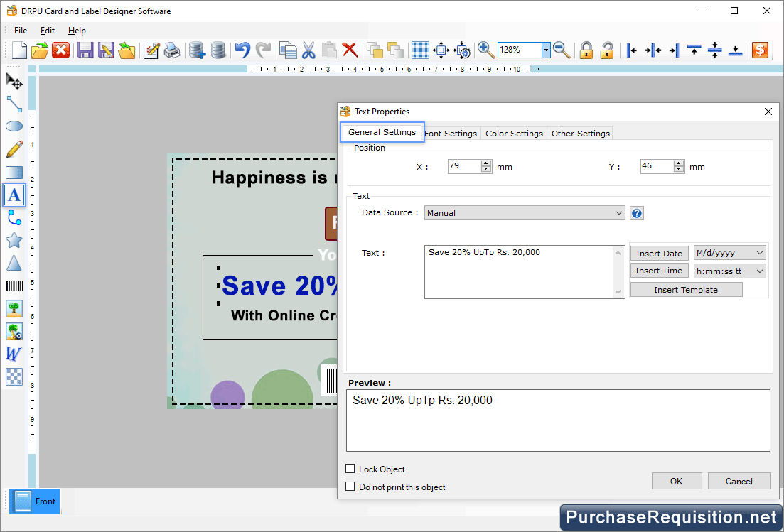This screenshot has height=532, width=784.
Task: Open the Print dialog from the toolbar
Action: pyautogui.click(x=171, y=50)
